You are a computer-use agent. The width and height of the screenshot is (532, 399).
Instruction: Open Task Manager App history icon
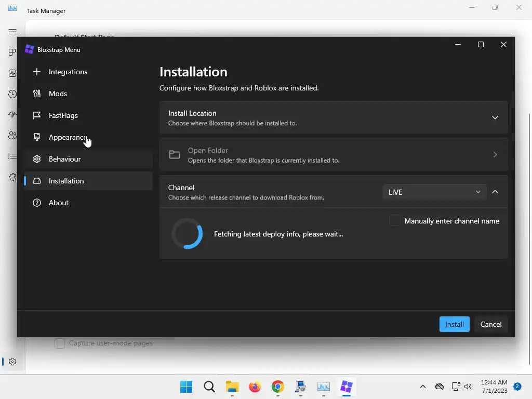coord(12,94)
